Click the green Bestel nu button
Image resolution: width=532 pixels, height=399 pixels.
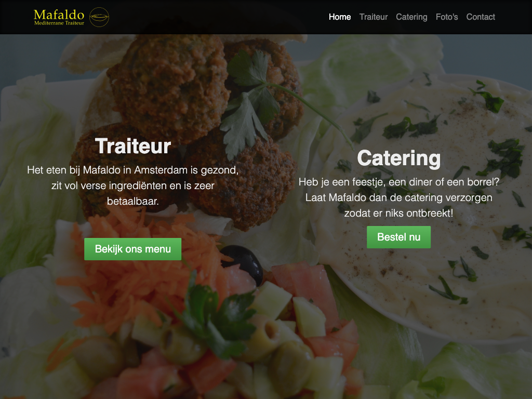tap(398, 237)
